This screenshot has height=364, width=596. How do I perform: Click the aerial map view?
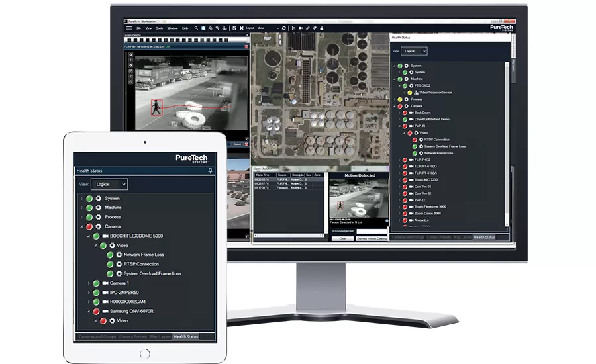point(319,99)
